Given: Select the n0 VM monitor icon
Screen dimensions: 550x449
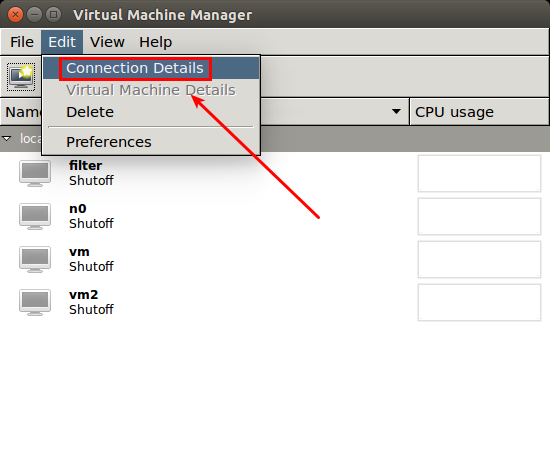Looking at the screenshot, I should point(35,216).
